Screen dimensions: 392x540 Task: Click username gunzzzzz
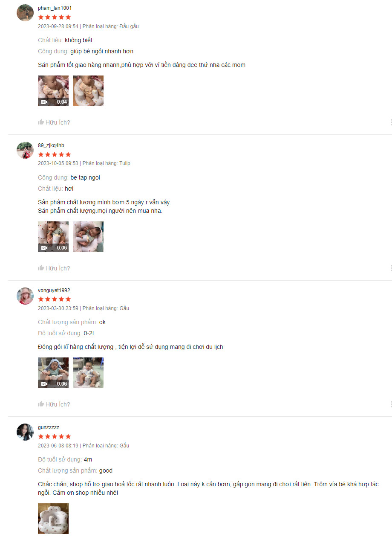pyautogui.click(x=49, y=427)
